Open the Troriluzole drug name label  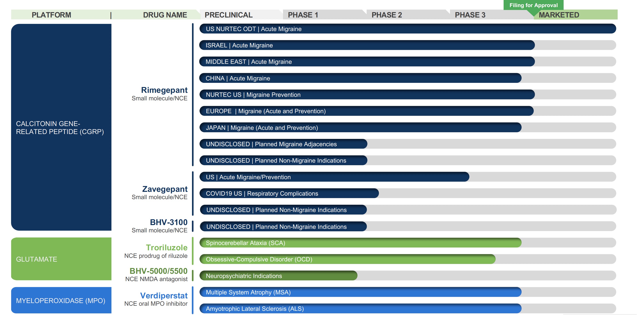(x=167, y=247)
